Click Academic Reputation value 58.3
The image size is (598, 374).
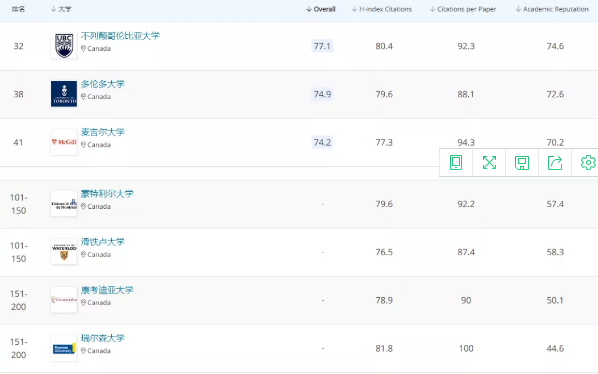(x=555, y=252)
